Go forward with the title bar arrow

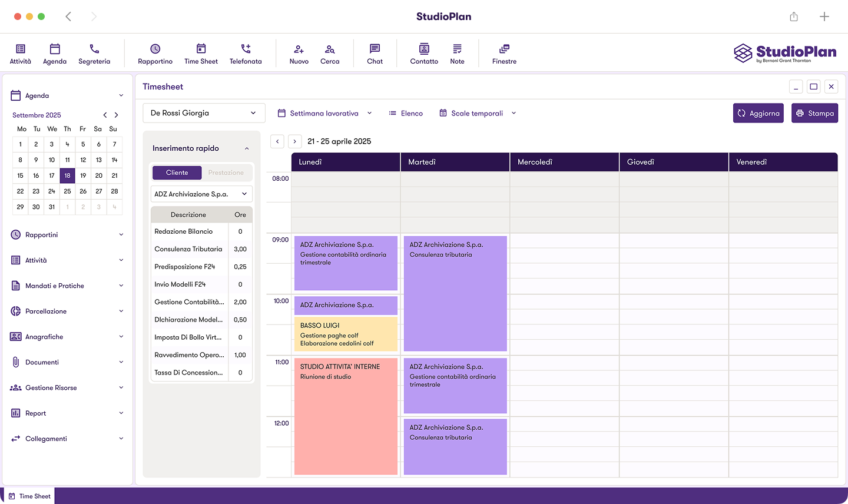tap(94, 16)
